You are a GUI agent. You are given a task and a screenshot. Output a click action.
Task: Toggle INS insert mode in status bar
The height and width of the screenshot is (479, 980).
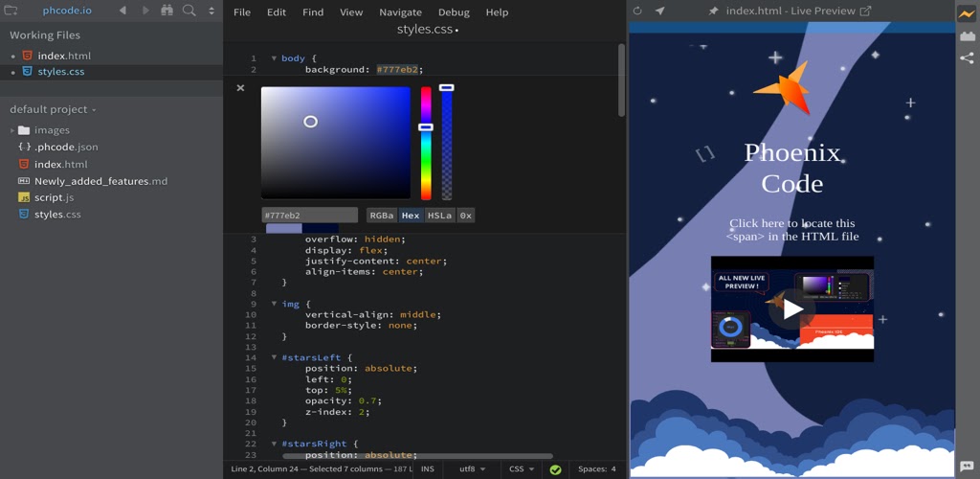click(x=428, y=469)
